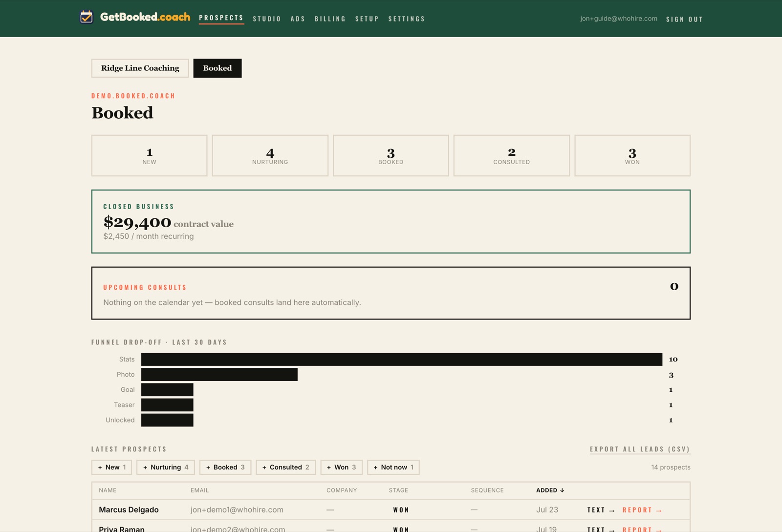The width and height of the screenshot is (782, 532).
Task: Open the Booked stat card showing 3
Action: coord(391,155)
